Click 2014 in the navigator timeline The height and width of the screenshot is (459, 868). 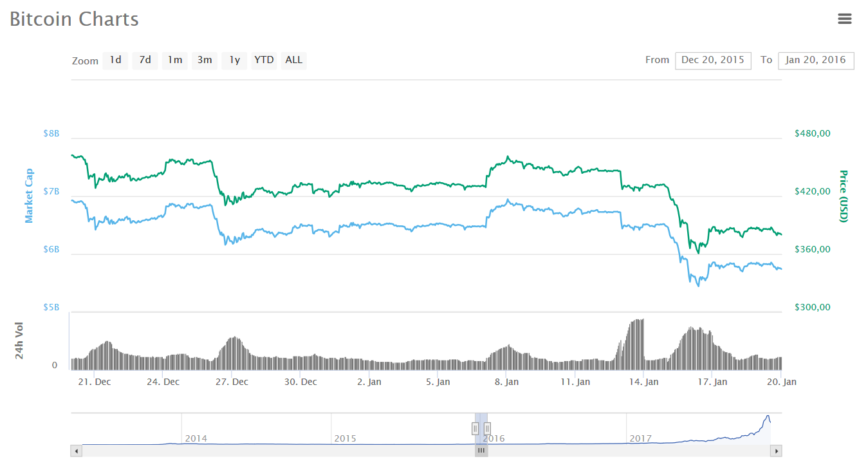coord(196,438)
